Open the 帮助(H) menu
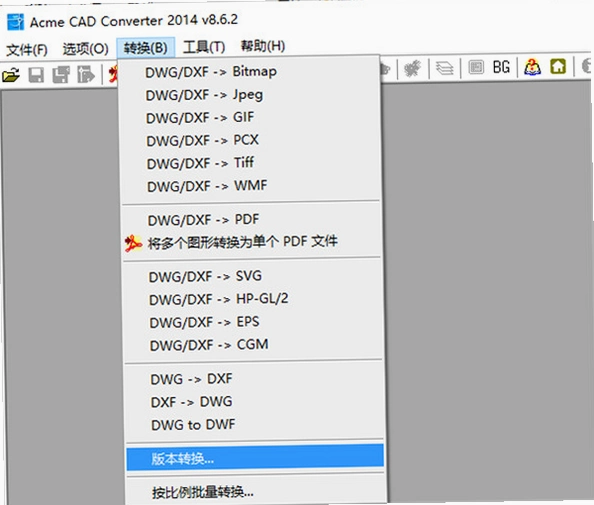The width and height of the screenshot is (594, 505). [263, 46]
